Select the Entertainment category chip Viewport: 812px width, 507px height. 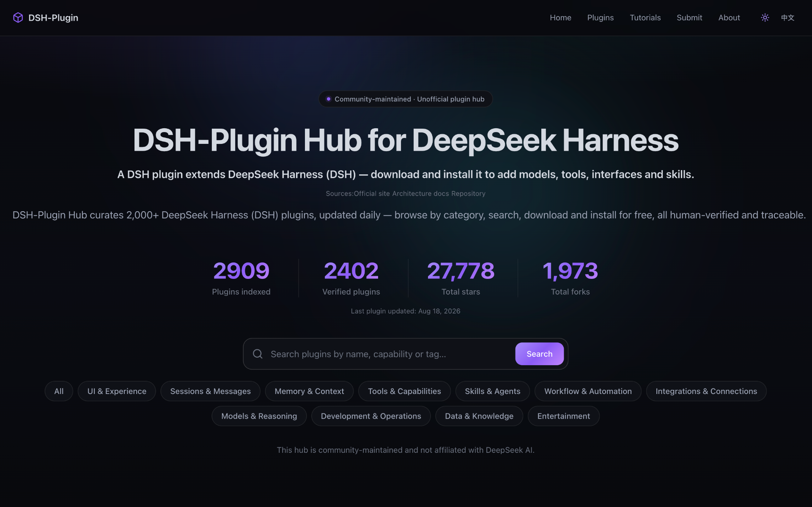click(x=563, y=416)
